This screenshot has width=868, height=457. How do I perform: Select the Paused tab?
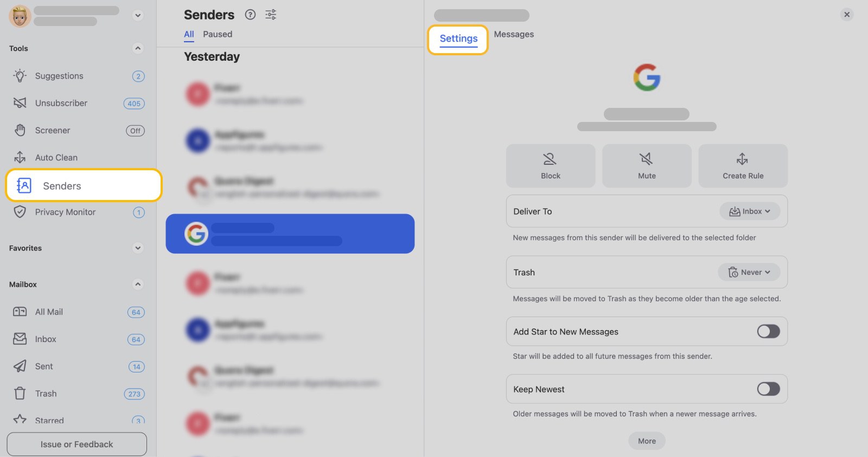pyautogui.click(x=218, y=34)
